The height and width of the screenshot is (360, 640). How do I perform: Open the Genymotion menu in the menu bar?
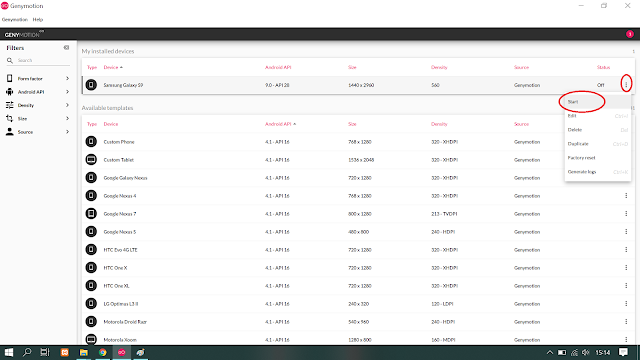[15, 20]
